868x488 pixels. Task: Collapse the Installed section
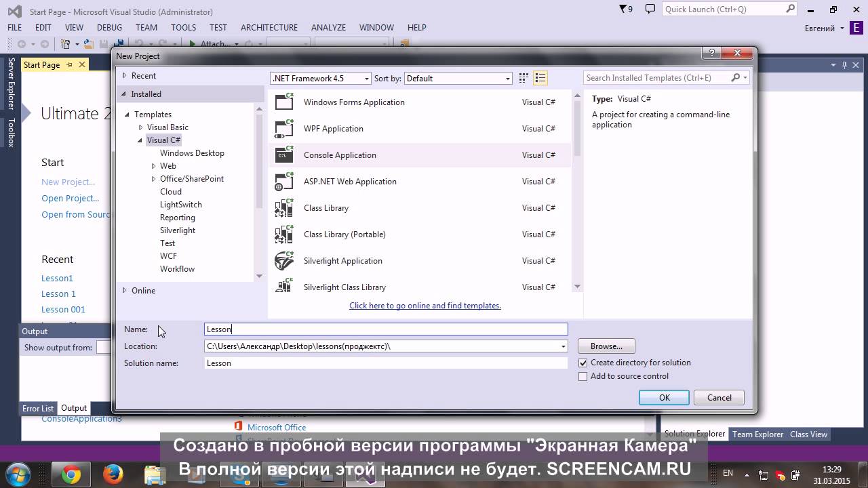click(124, 94)
